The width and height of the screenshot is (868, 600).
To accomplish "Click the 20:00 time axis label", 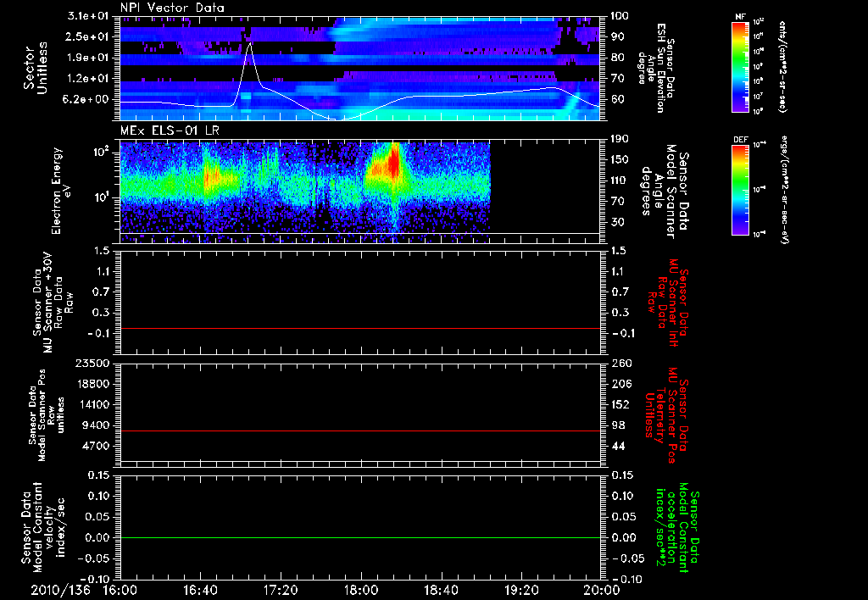I will [x=601, y=590].
